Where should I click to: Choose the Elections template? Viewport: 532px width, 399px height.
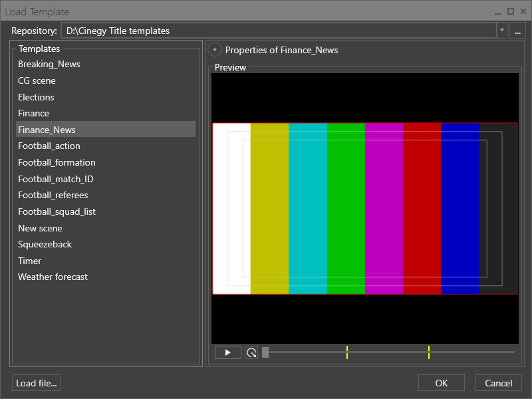click(36, 97)
